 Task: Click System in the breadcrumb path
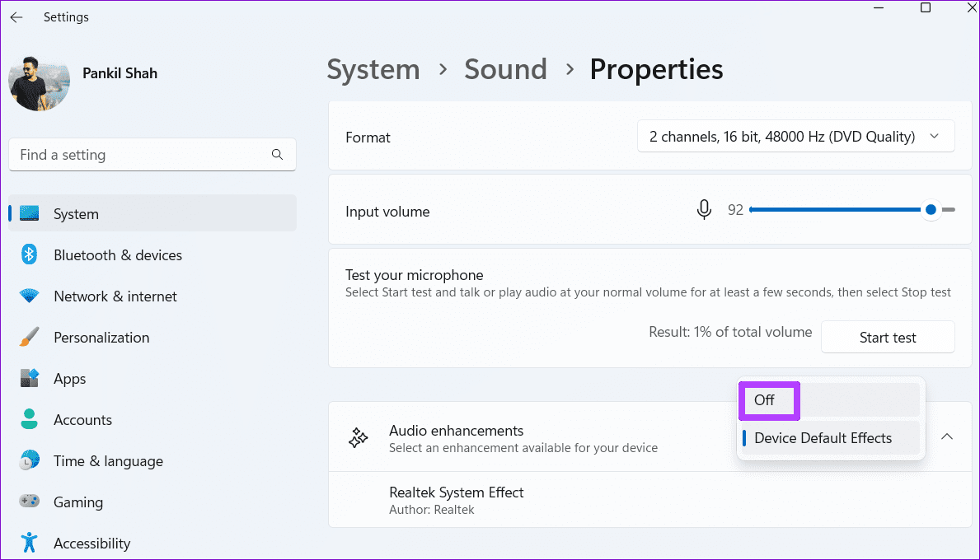(x=373, y=69)
